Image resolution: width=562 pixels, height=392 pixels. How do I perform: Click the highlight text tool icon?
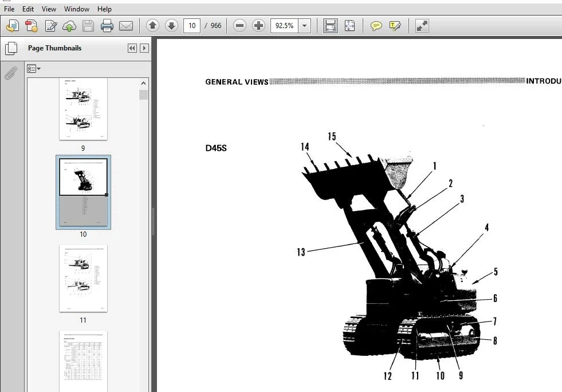(395, 26)
